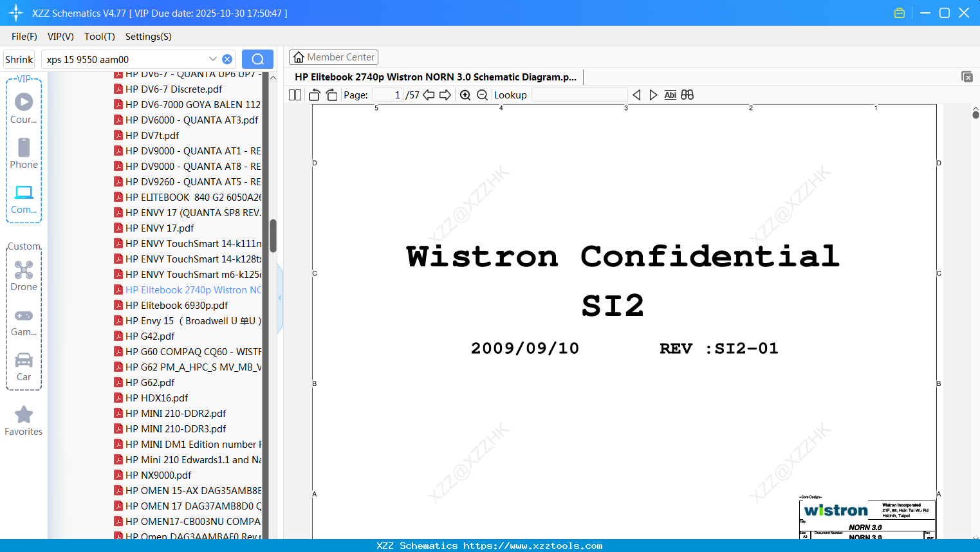Open HP G60 COMPAQ CQ60 file

[x=187, y=352]
